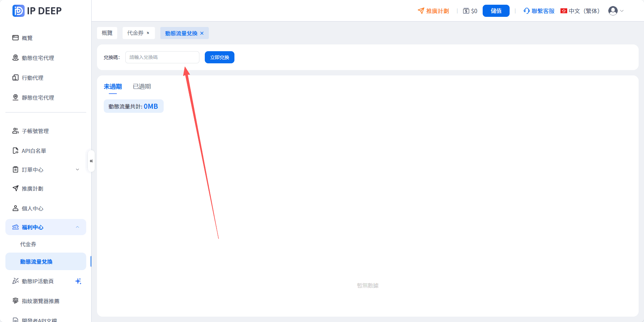Viewport: 644px width, 322px height.
Task: Click the user avatar icon
Action: 613,11
